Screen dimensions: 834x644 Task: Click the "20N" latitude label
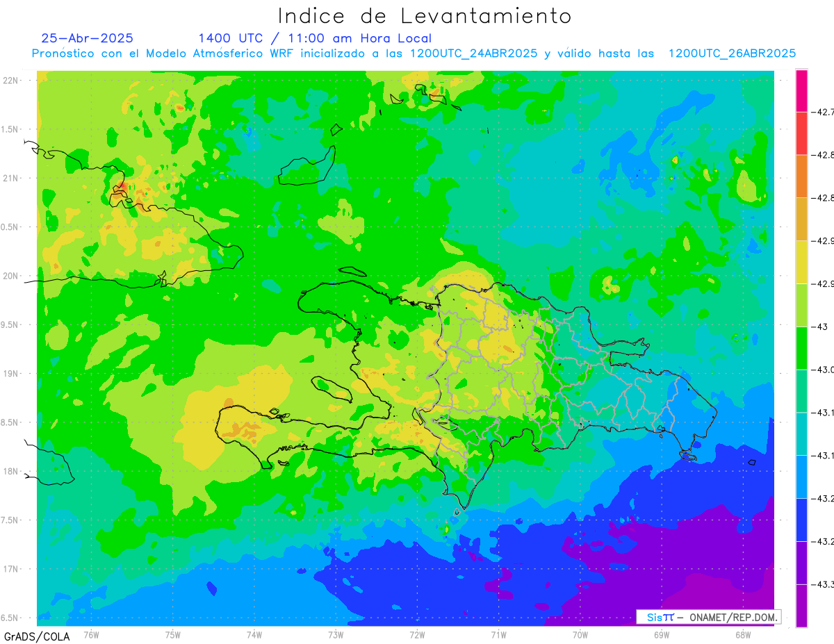[x=12, y=276]
